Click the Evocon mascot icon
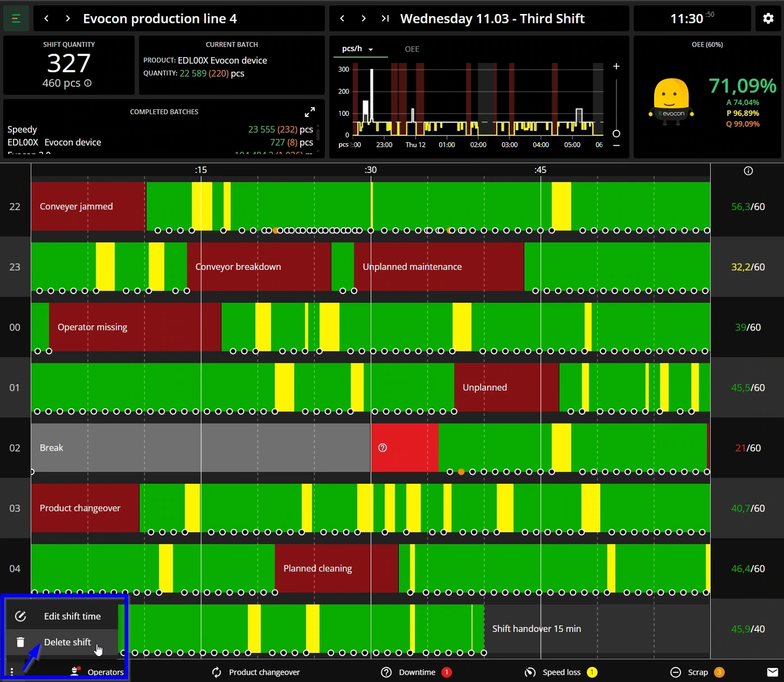The width and height of the screenshot is (784, 682). (x=671, y=101)
